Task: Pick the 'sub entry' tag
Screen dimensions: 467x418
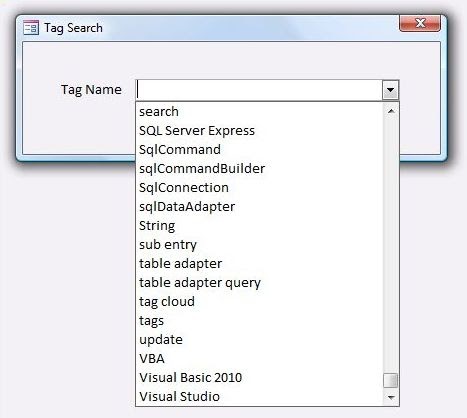Action: (260, 245)
